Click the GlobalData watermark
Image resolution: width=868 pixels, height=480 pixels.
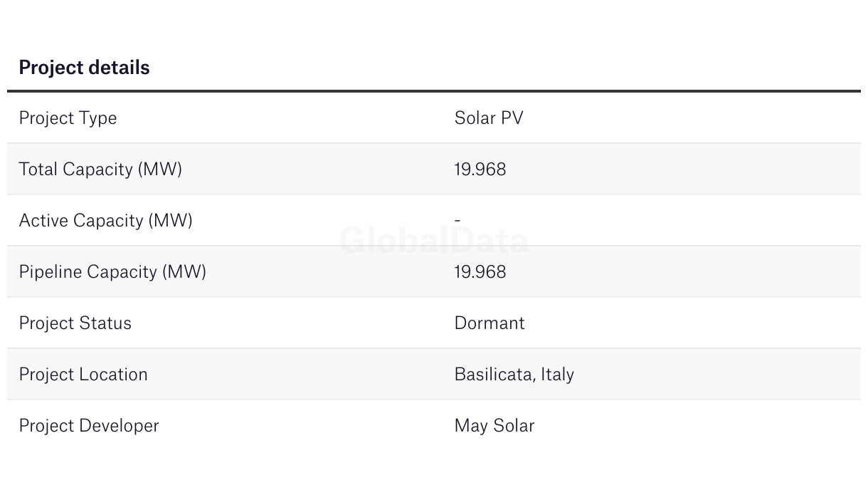pos(434,241)
